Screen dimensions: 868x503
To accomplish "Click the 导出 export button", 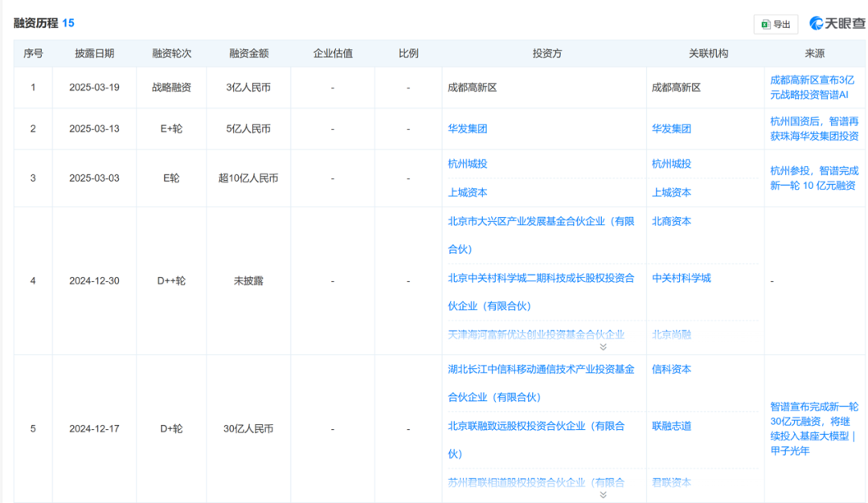I will [776, 24].
